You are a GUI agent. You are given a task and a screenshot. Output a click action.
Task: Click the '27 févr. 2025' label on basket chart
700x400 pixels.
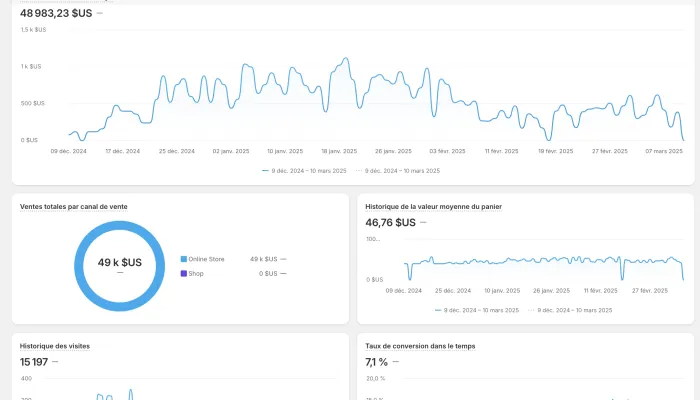(650, 291)
